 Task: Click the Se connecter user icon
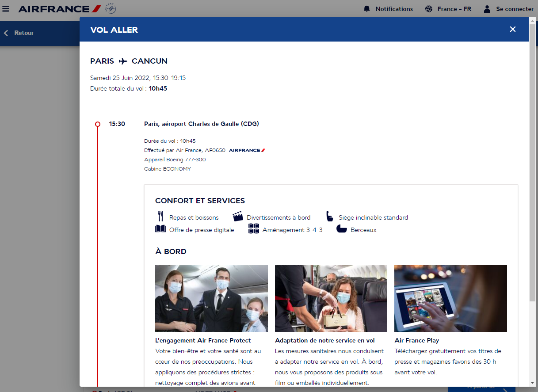[x=487, y=9]
